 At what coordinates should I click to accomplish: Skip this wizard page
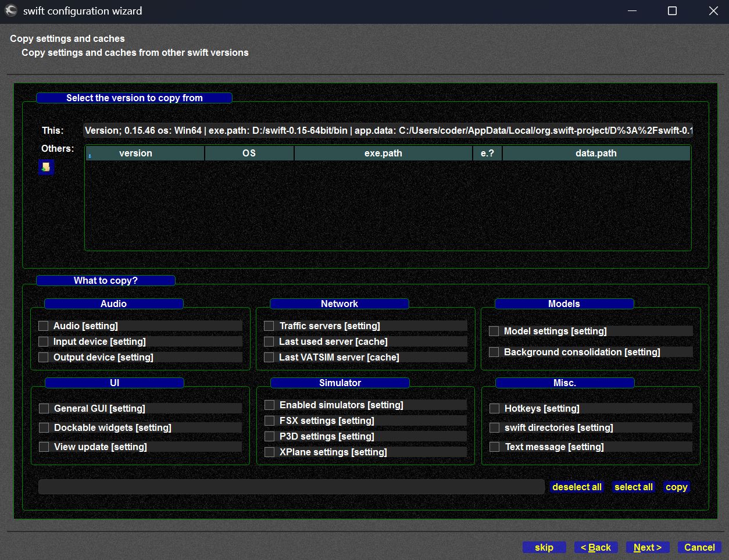coord(544,547)
